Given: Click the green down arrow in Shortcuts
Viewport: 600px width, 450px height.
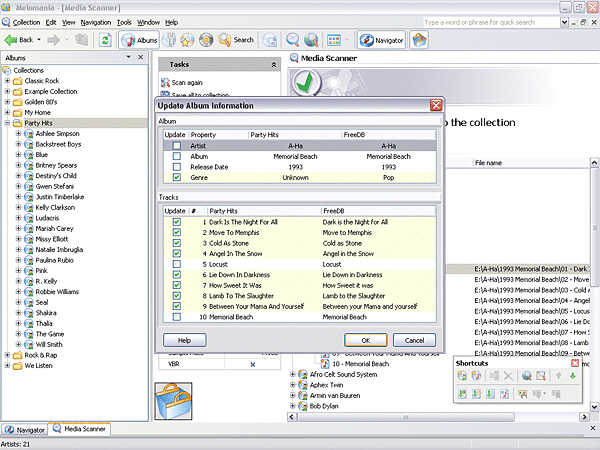Looking at the screenshot, I should [573, 375].
